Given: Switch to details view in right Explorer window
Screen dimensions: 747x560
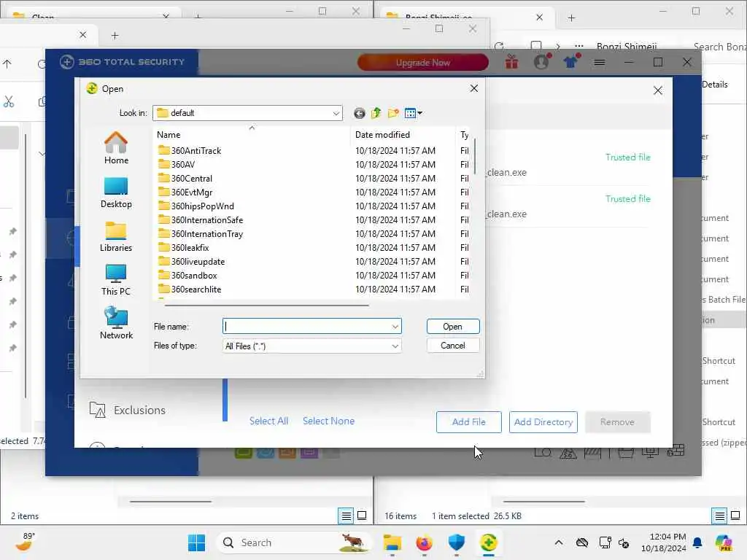Looking at the screenshot, I should point(720,516).
